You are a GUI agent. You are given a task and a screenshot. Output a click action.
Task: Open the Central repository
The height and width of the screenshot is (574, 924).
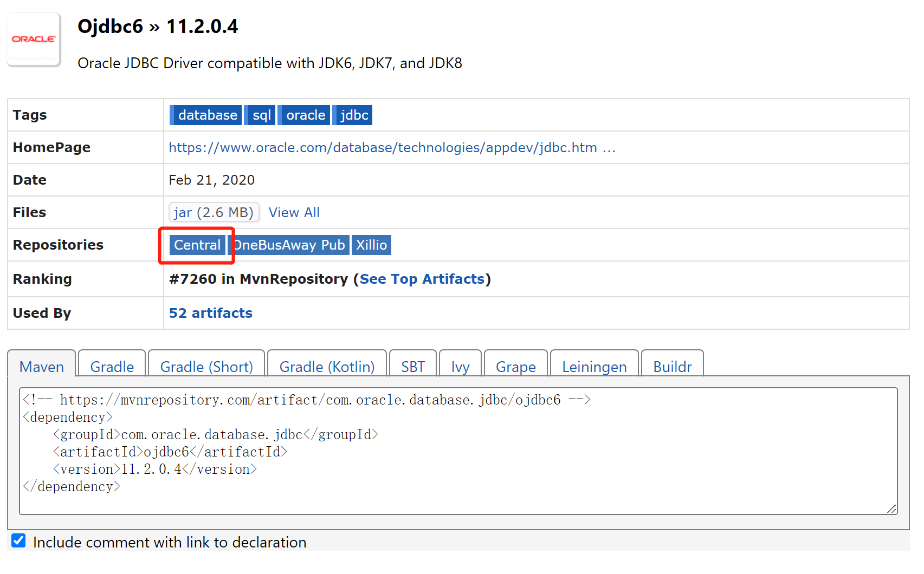click(x=197, y=245)
